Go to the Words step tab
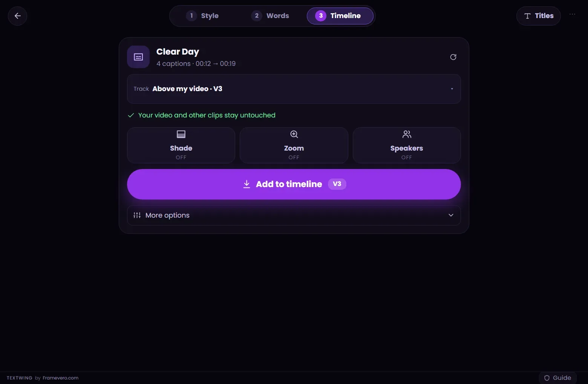588x384 pixels. (x=270, y=16)
